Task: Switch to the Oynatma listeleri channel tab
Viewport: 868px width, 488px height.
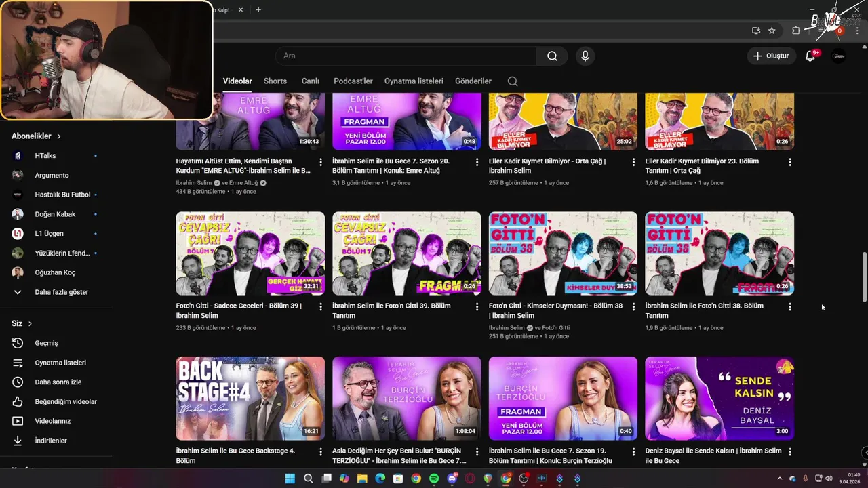Action: (414, 81)
